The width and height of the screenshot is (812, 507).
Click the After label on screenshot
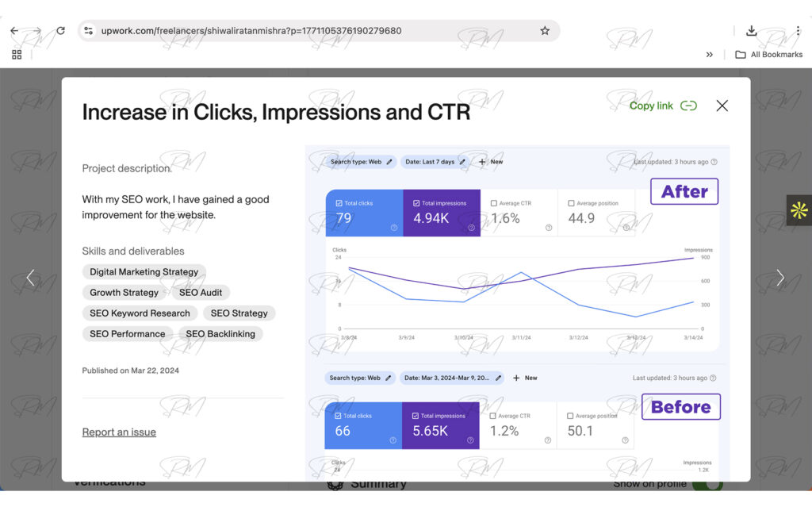tap(684, 191)
